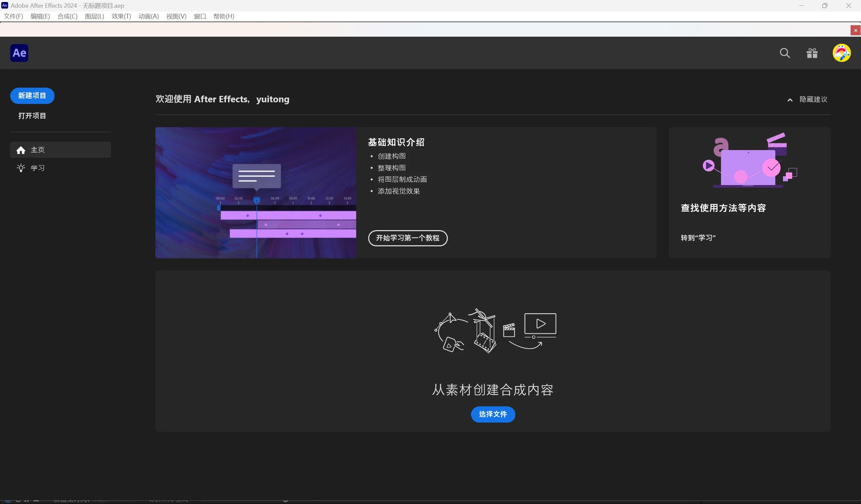Click the 新建项目 button

tap(32, 96)
